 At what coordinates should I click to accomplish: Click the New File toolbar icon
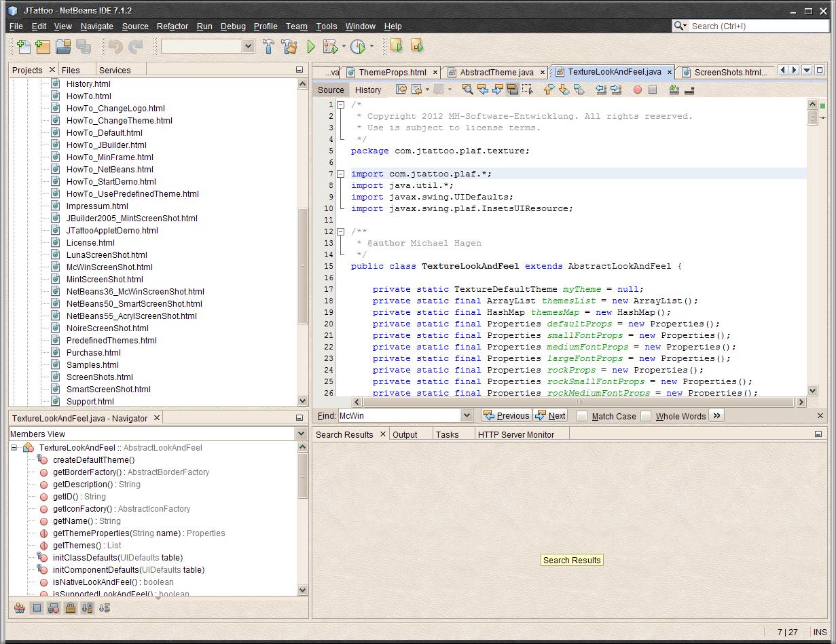point(24,46)
